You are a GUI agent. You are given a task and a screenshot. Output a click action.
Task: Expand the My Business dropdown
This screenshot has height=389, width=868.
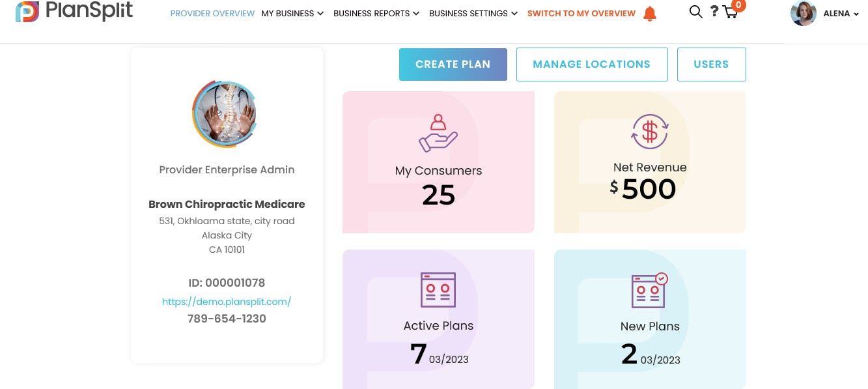tap(292, 14)
